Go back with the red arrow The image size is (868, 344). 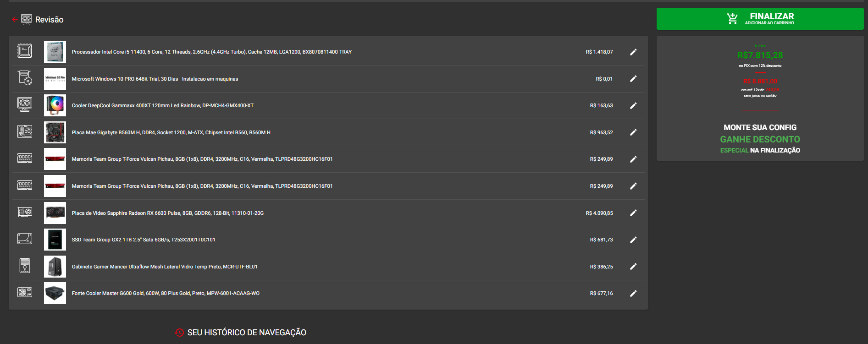click(x=15, y=19)
